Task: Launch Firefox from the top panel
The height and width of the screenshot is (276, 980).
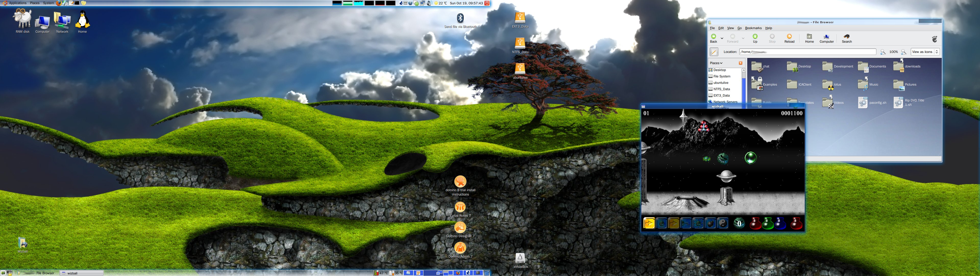Action: 59,3
